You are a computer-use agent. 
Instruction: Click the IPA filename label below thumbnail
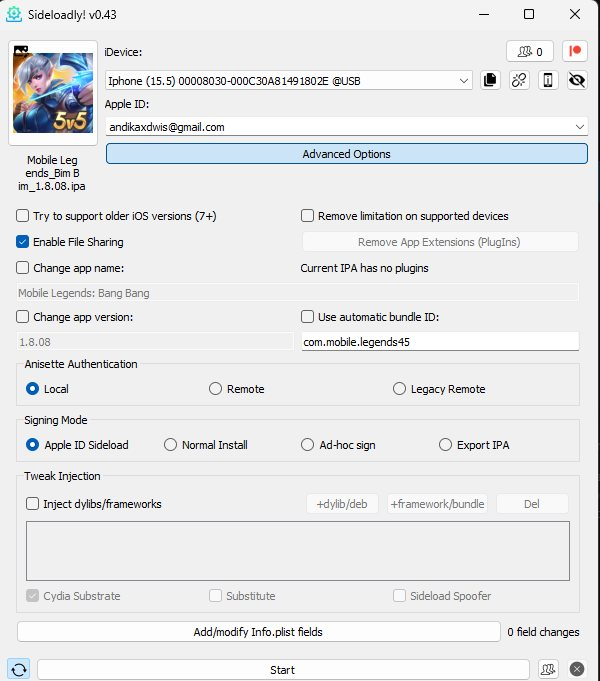click(x=52, y=173)
